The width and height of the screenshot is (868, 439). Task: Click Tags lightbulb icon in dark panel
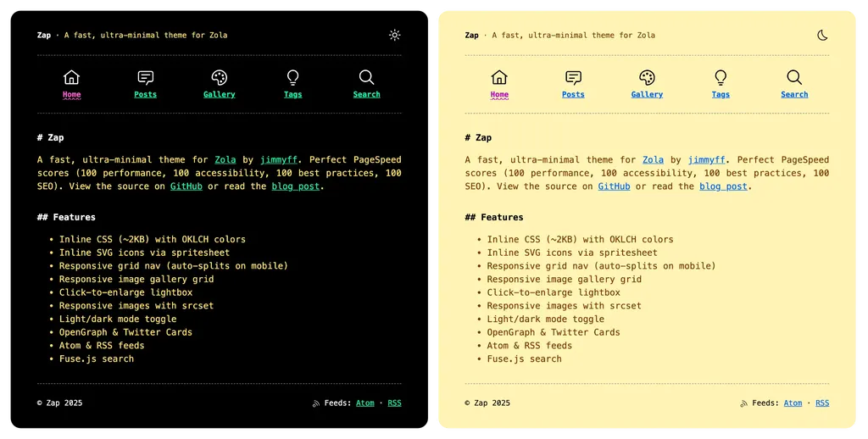coord(293,77)
